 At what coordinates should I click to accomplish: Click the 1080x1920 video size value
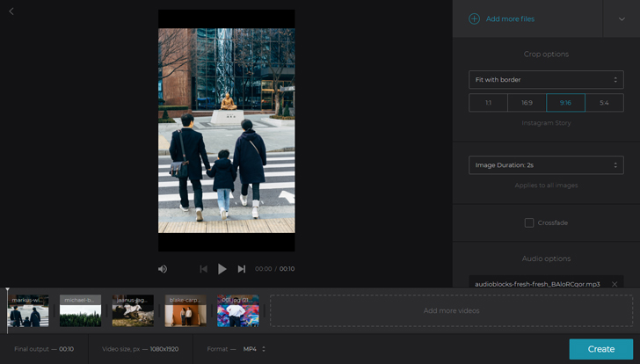coord(164,349)
